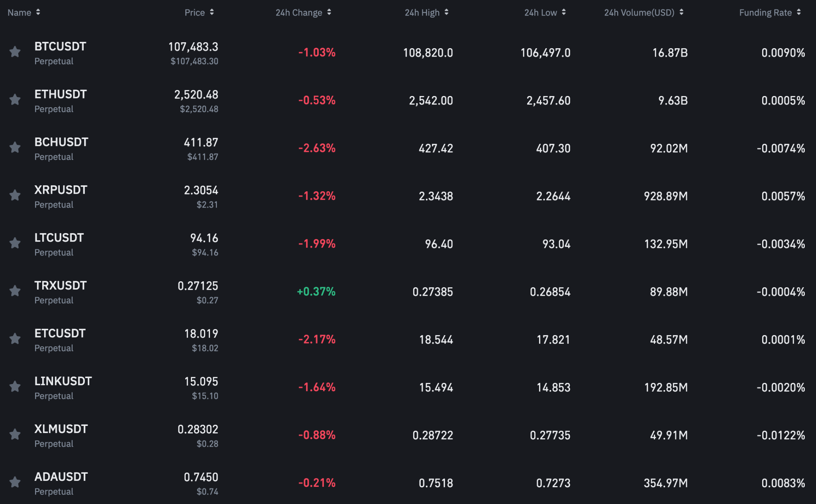Open the BTCUSDT perpetual pair

(x=60, y=47)
